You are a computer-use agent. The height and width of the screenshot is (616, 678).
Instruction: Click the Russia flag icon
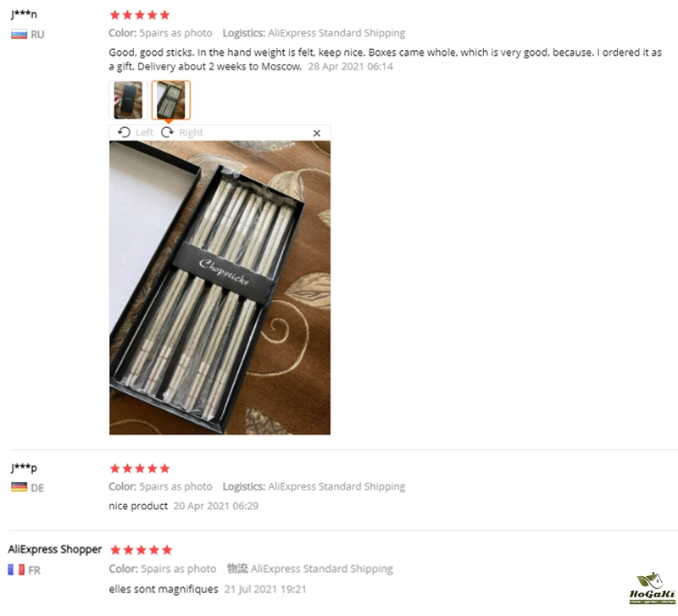coord(19,34)
